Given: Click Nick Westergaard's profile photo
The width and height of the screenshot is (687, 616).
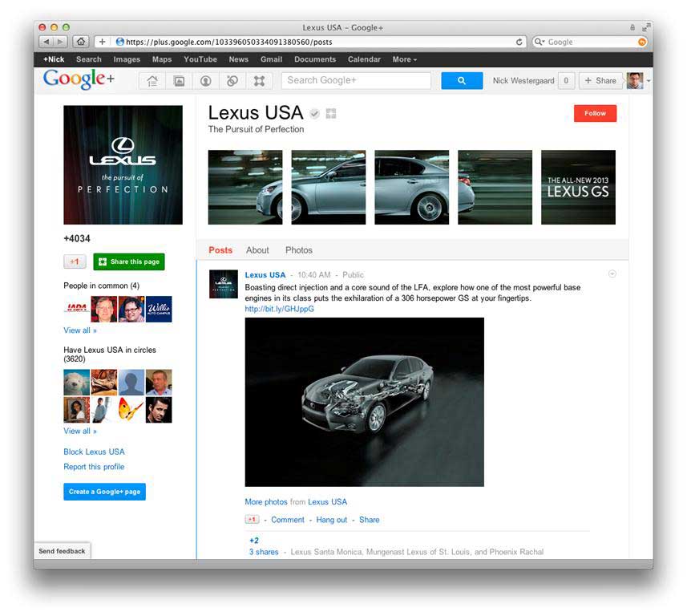Looking at the screenshot, I should (x=635, y=81).
